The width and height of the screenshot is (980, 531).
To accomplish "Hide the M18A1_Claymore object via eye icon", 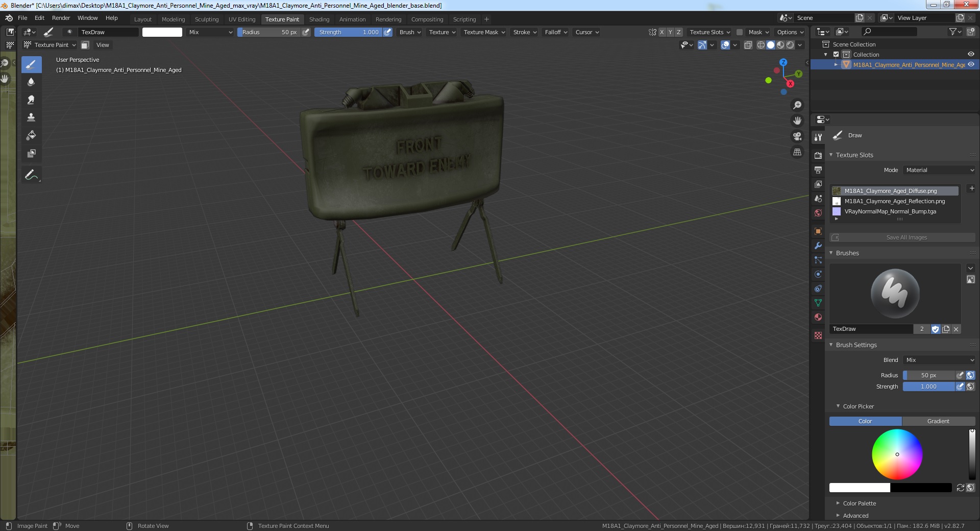I will click(971, 64).
